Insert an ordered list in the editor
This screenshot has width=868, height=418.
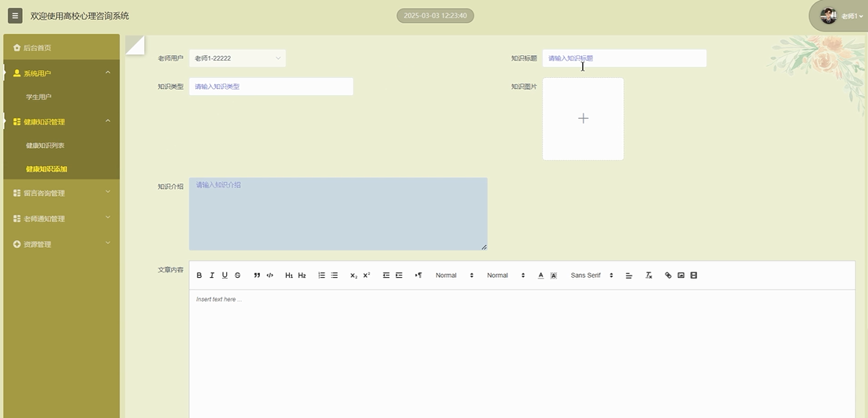321,276
